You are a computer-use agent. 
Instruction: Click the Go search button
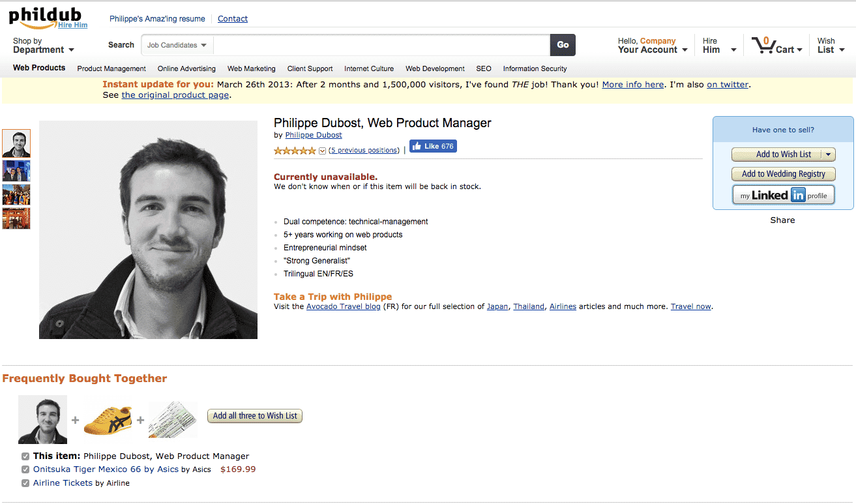click(563, 45)
